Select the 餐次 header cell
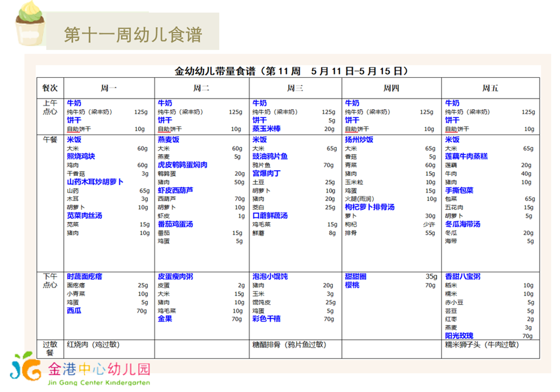560x392 pixels. point(50,88)
